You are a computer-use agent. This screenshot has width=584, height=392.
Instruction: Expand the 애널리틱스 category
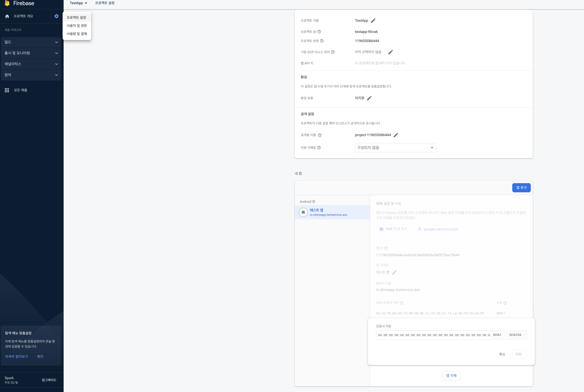(x=31, y=64)
